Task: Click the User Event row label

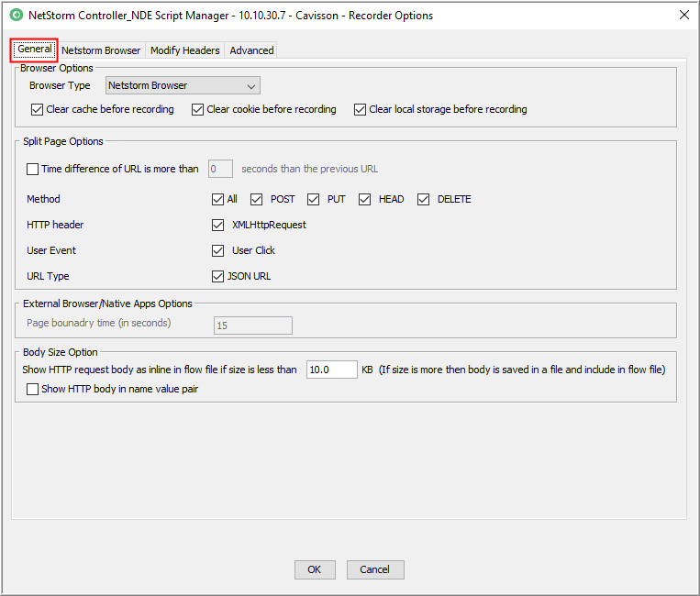Action: click(51, 250)
